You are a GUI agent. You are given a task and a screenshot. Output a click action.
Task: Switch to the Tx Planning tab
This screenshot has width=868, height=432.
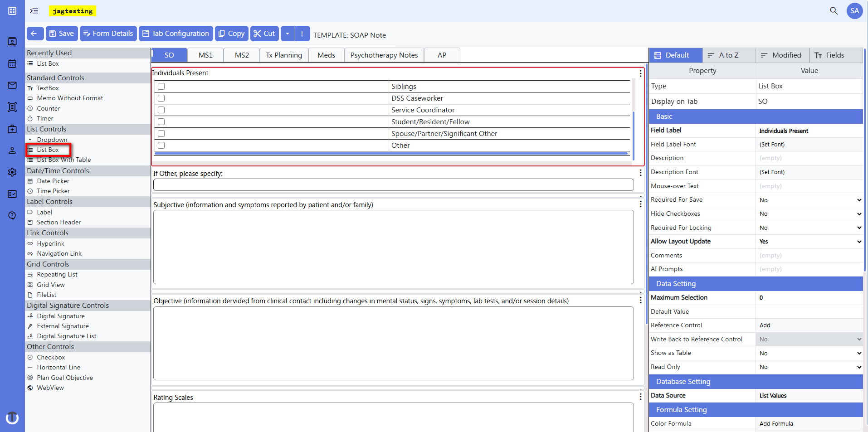pos(284,55)
